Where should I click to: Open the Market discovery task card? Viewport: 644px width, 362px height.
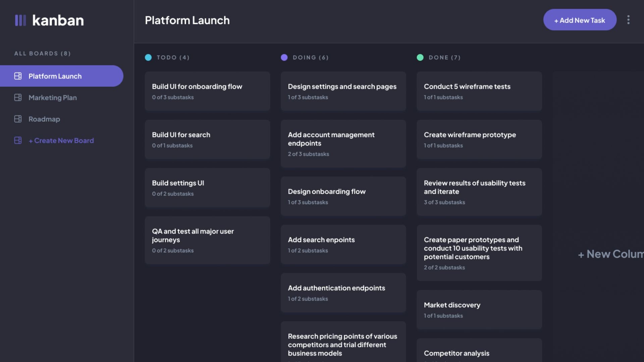[479, 309]
